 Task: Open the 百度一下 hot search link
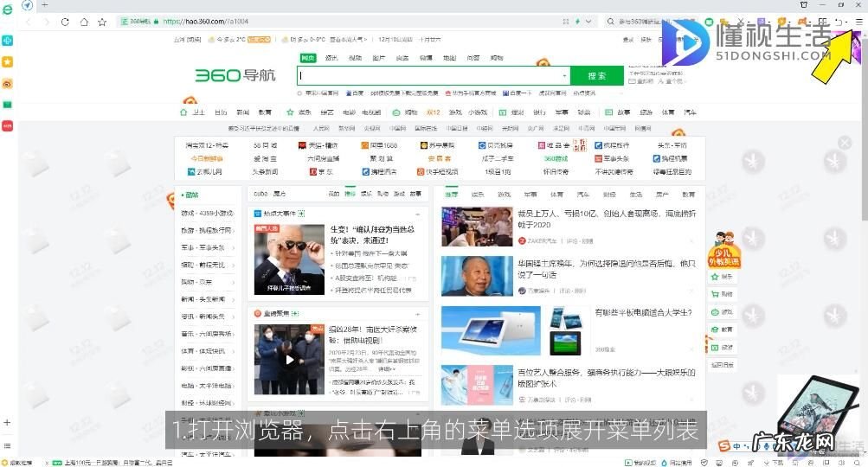[x=518, y=93]
